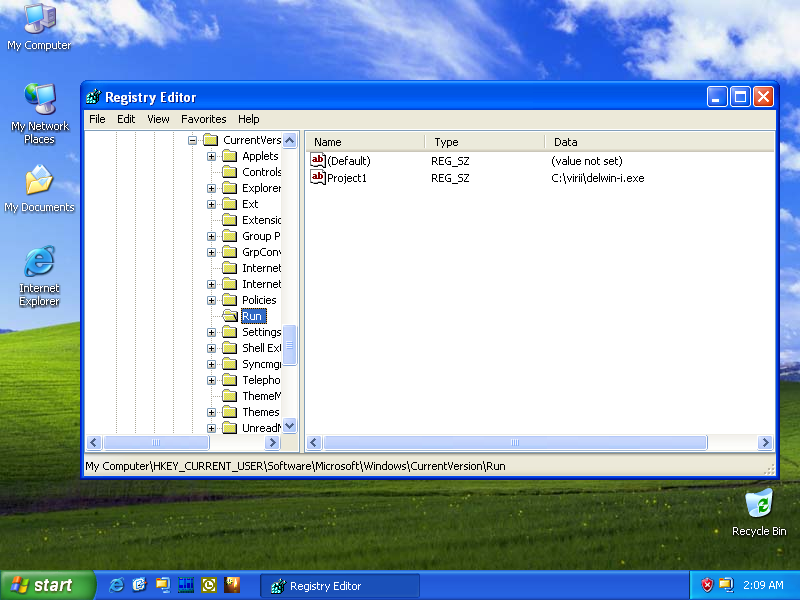The width and height of the screenshot is (800, 600).
Task: Click tree pane scroll up arrow
Action: click(x=290, y=140)
